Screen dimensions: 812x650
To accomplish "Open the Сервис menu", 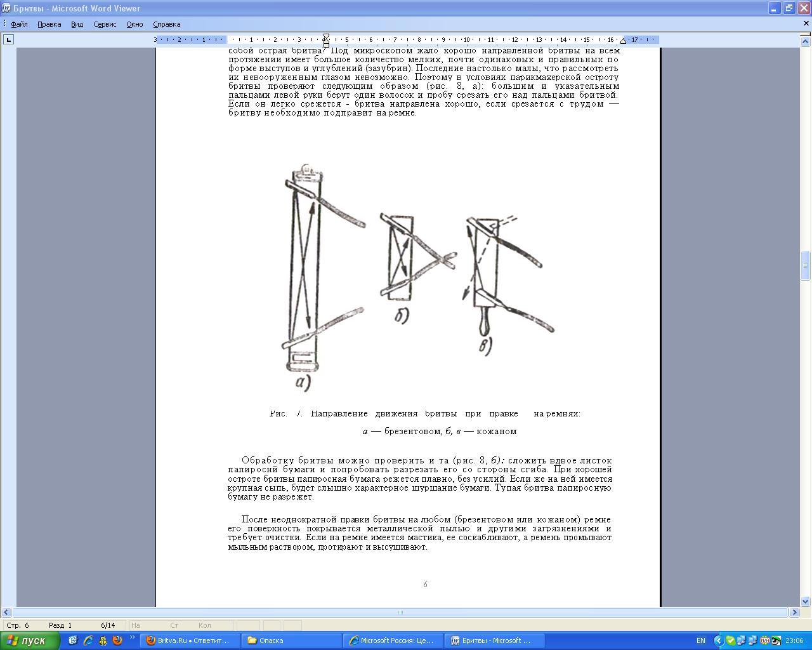I will click(105, 24).
